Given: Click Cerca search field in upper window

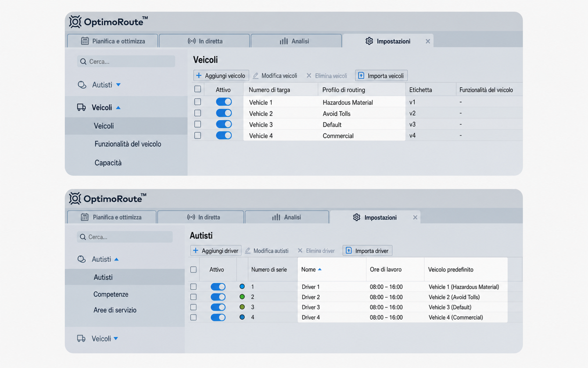Looking at the screenshot, I should (x=126, y=61).
